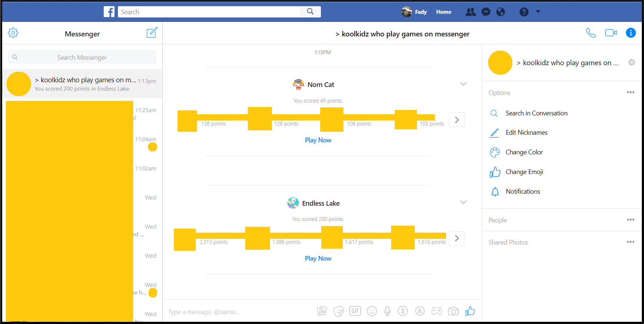Show next Nom Cat leaderboard scores
Image resolution: width=644 pixels, height=324 pixels.
coord(457,120)
